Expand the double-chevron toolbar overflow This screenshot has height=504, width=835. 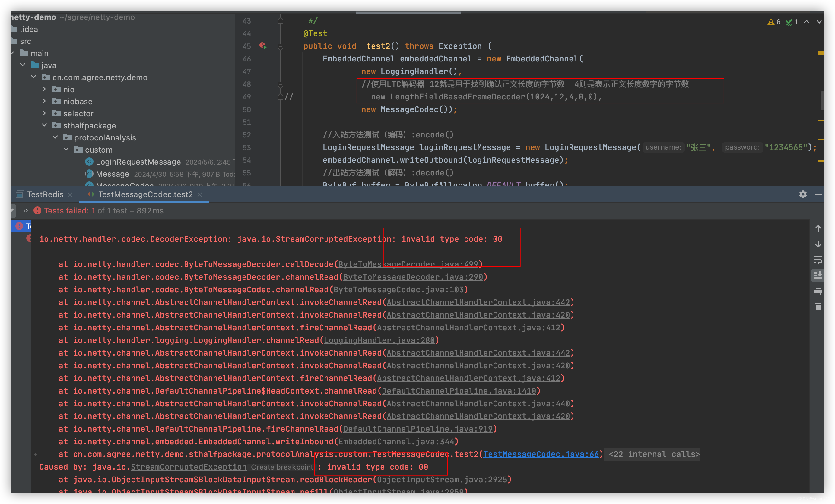[x=25, y=211]
